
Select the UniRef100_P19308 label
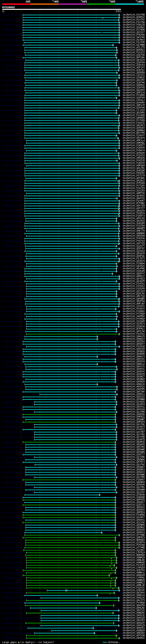[x=134, y=289]
